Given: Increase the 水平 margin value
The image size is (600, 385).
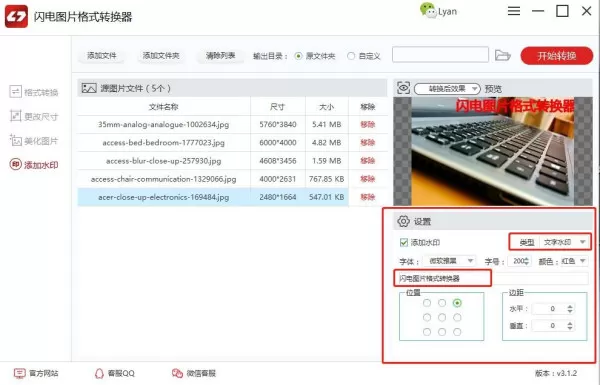Looking at the screenshot, I should point(570,306).
